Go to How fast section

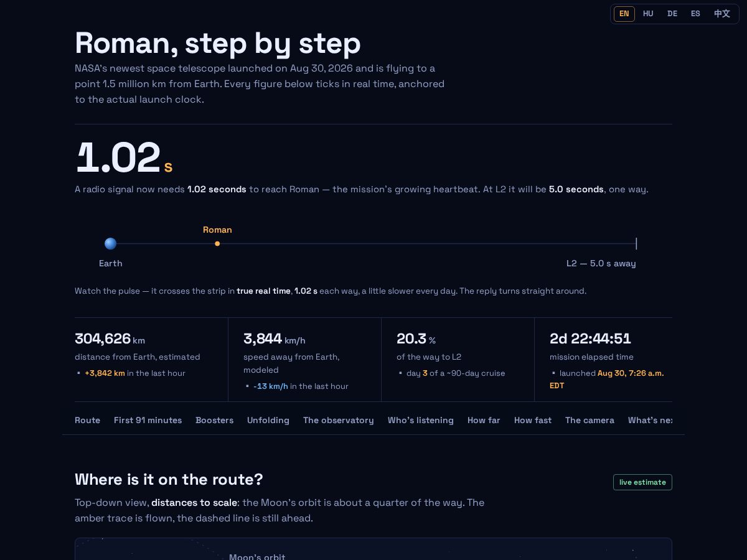(533, 420)
